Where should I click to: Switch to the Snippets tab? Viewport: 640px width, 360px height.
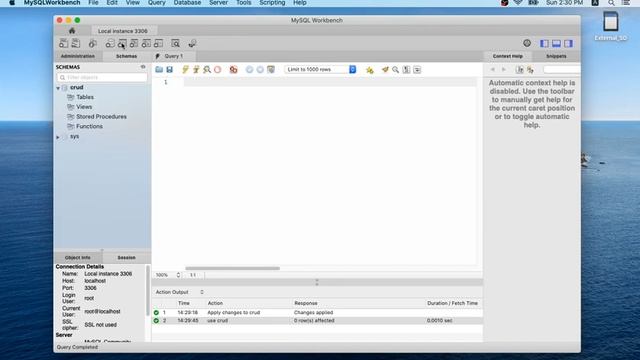[x=556, y=56]
